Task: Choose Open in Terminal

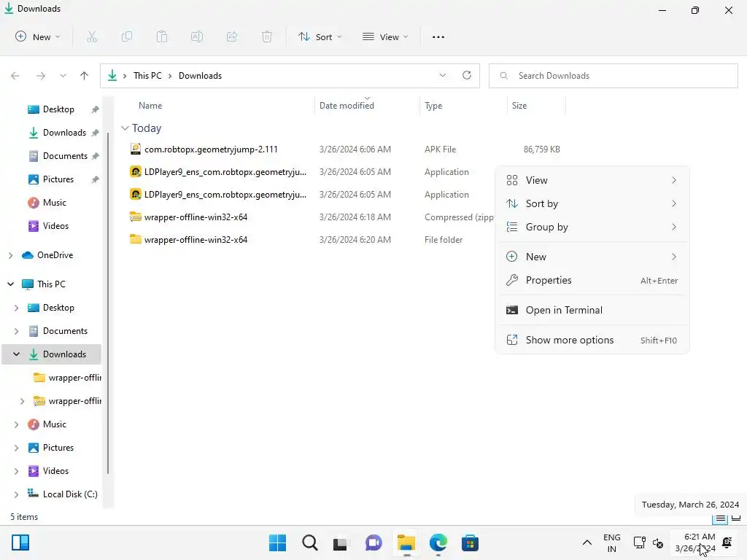Action: click(x=592, y=310)
